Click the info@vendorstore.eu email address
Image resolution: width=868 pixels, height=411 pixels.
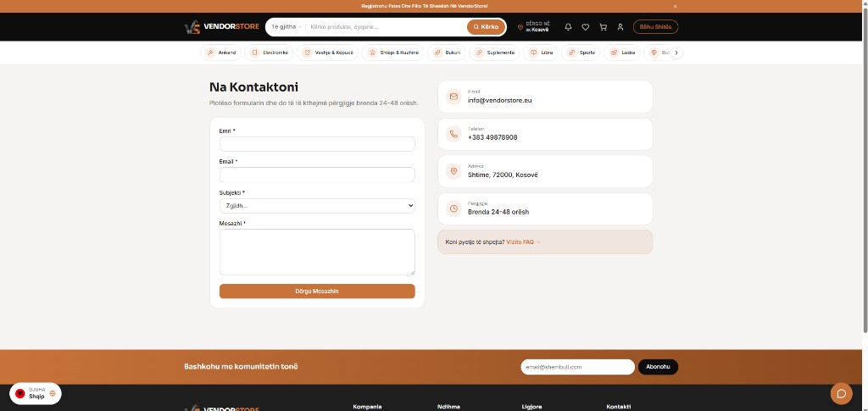[499, 101]
